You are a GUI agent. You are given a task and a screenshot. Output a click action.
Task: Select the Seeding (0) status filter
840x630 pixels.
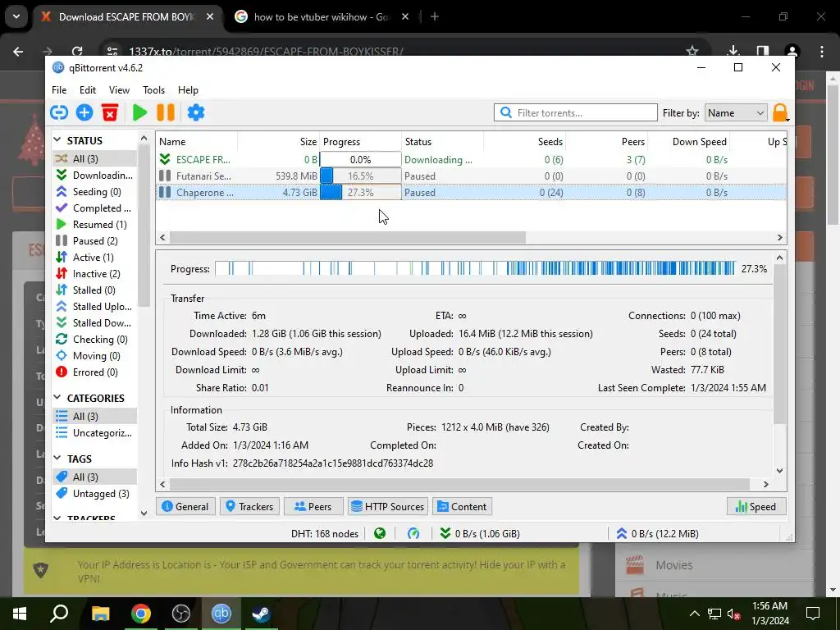click(95, 192)
